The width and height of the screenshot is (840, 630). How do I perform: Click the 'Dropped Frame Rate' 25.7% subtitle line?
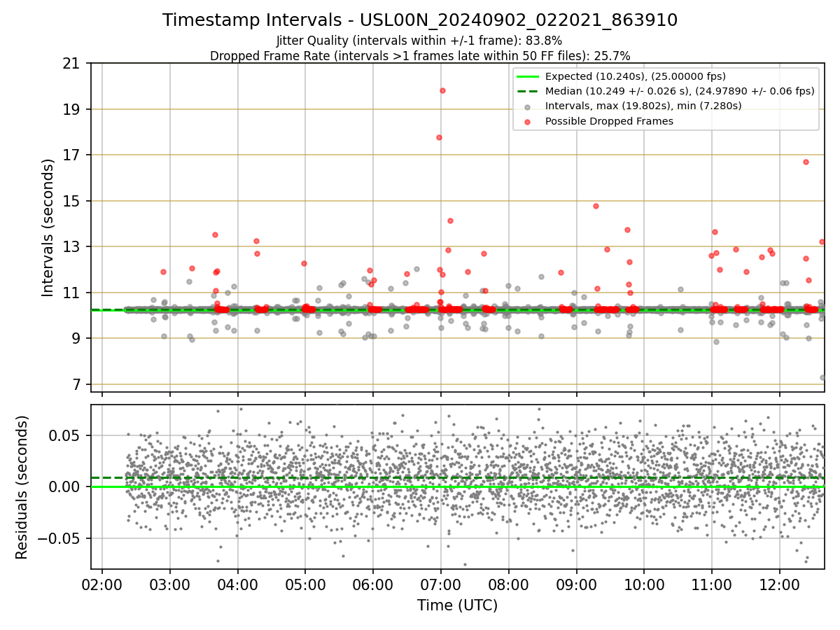click(x=420, y=56)
